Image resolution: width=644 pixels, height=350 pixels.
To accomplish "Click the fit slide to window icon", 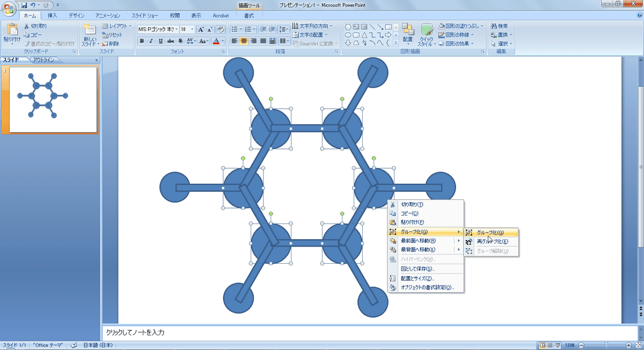I will coord(639,345).
